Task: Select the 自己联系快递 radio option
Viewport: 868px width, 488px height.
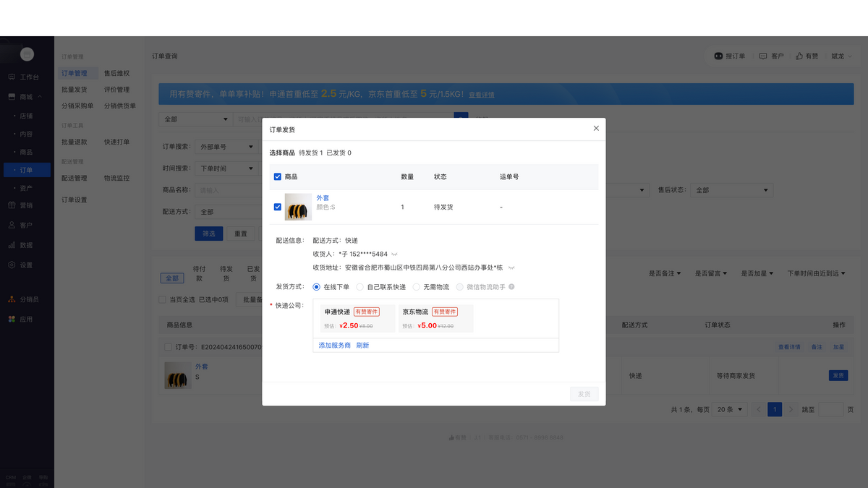Action: pyautogui.click(x=359, y=287)
